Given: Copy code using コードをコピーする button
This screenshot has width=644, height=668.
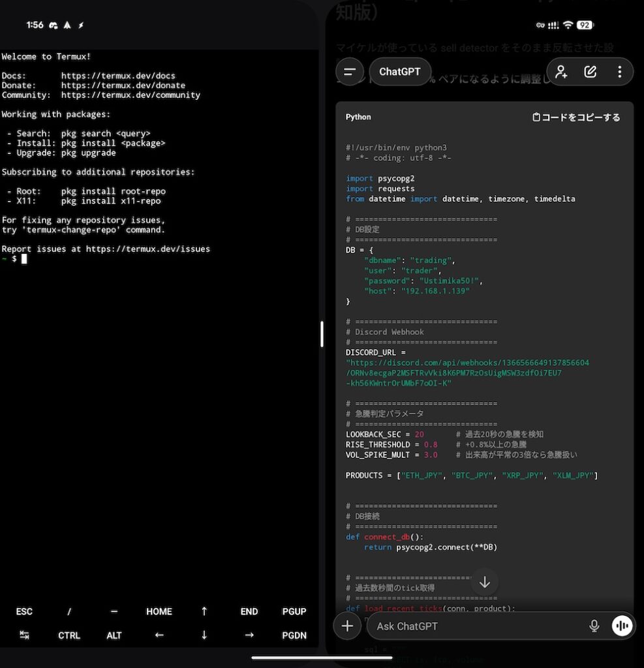Looking at the screenshot, I should pos(576,117).
